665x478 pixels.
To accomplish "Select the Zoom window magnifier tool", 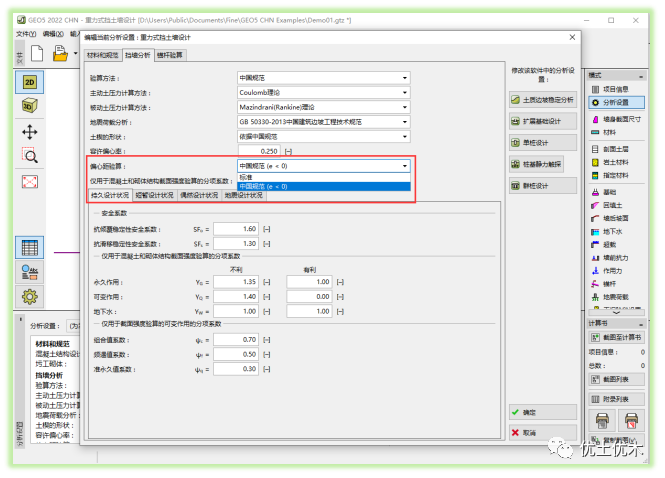I will pyautogui.click(x=30, y=156).
